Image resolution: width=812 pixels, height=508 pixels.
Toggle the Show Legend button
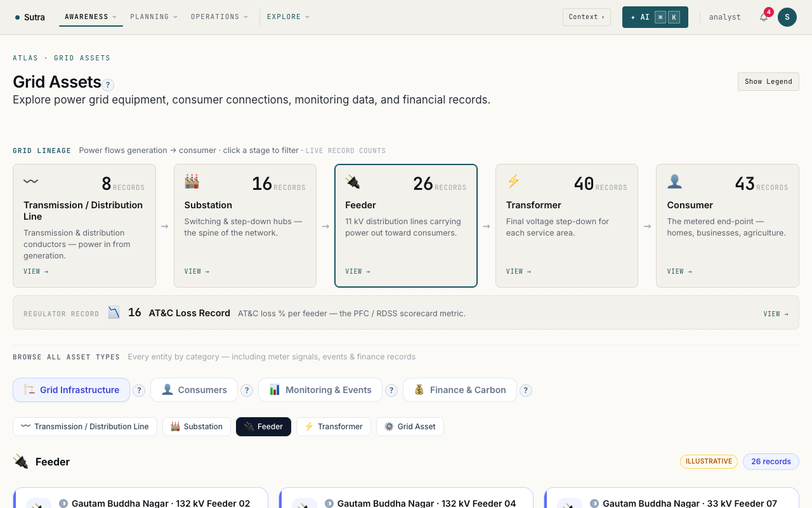click(x=768, y=81)
